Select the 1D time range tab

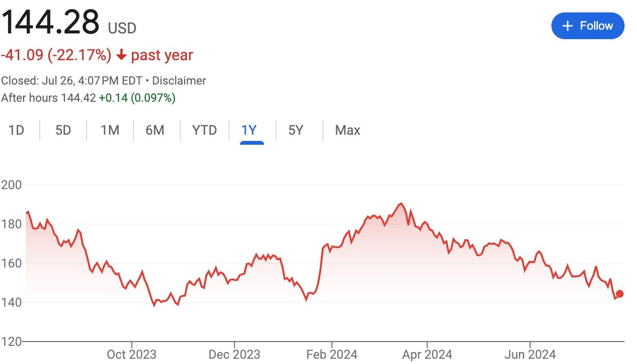point(16,130)
